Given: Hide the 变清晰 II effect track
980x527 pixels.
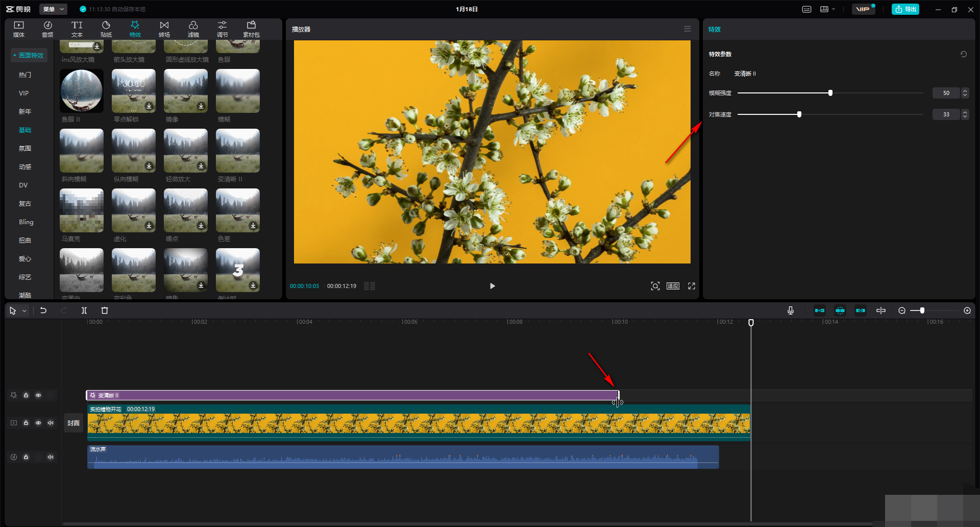Looking at the screenshot, I should (38, 395).
